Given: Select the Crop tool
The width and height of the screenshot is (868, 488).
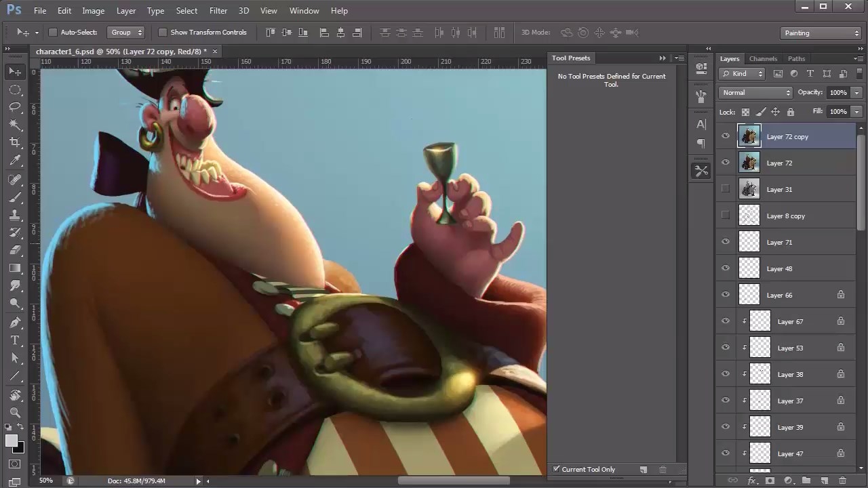Looking at the screenshot, I should [15, 142].
